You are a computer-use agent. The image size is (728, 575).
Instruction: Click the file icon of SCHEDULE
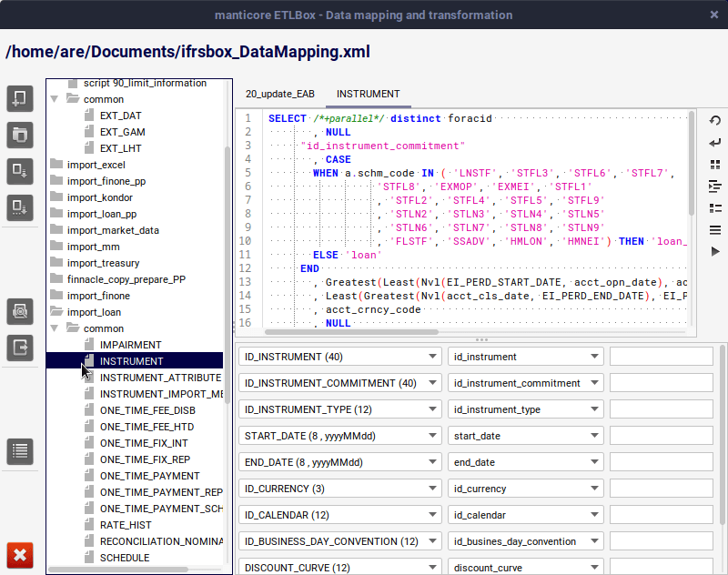coord(89,558)
